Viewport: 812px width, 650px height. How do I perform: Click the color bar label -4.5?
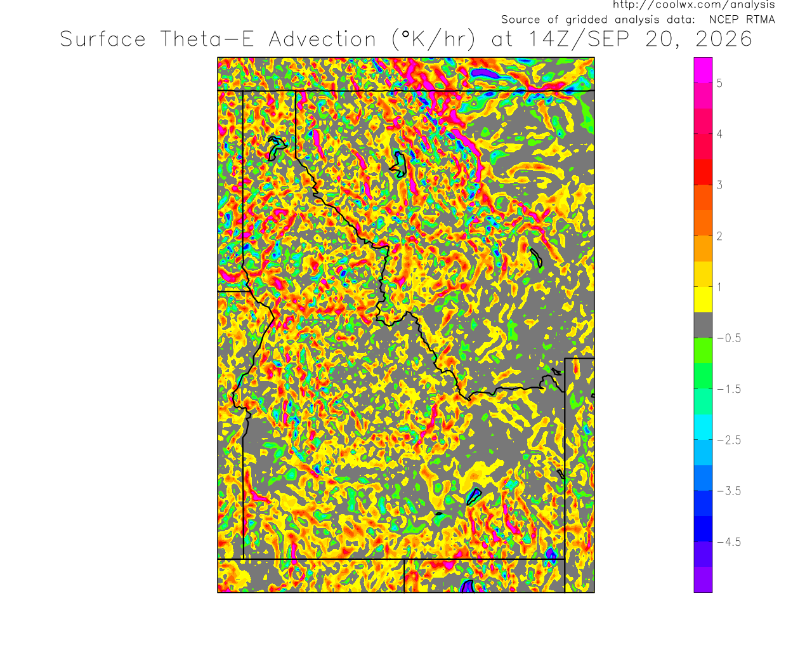click(x=729, y=541)
